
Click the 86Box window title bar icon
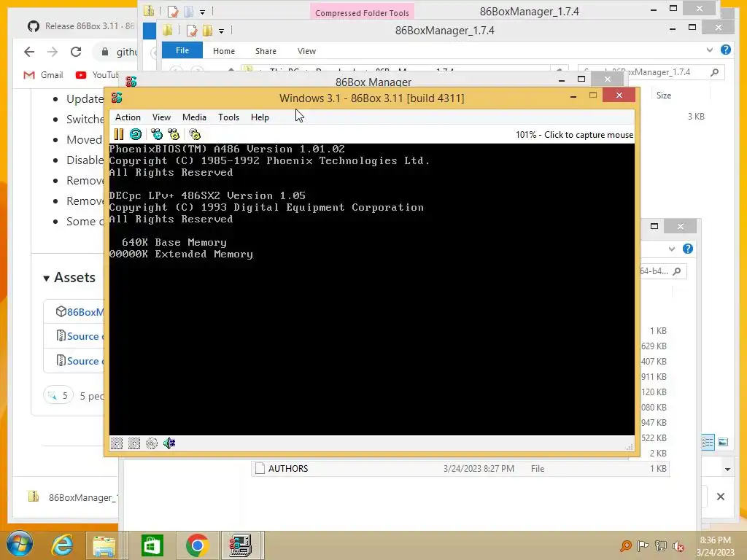pyautogui.click(x=117, y=98)
